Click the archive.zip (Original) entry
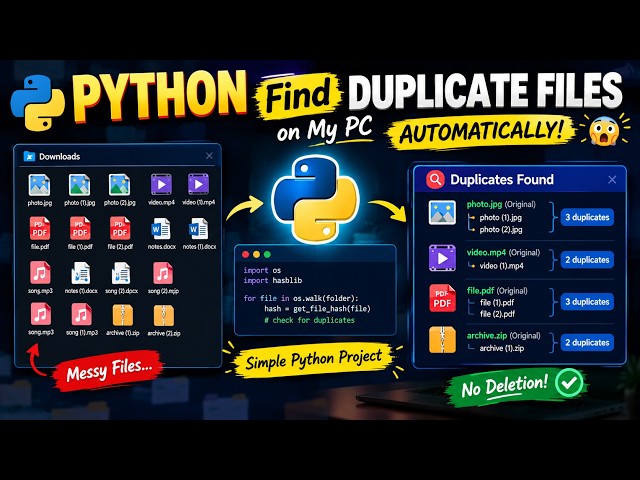Image resolution: width=640 pixels, height=480 pixels. click(x=503, y=336)
